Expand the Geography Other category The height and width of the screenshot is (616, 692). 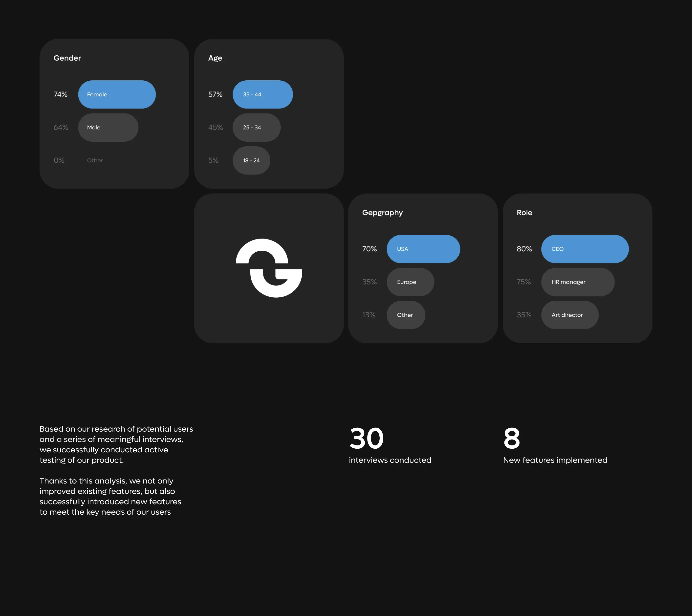click(x=405, y=314)
